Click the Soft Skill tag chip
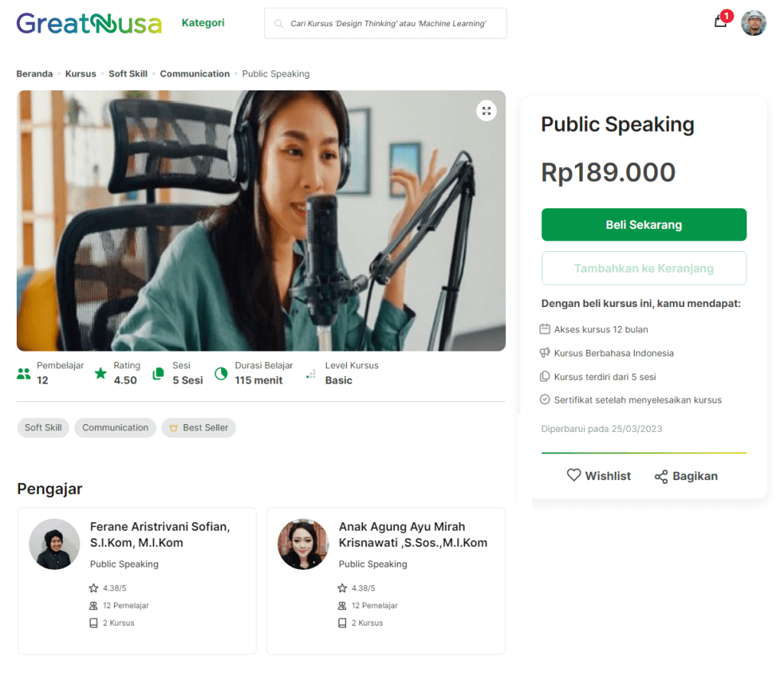This screenshot has height=680, width=784. (x=43, y=427)
